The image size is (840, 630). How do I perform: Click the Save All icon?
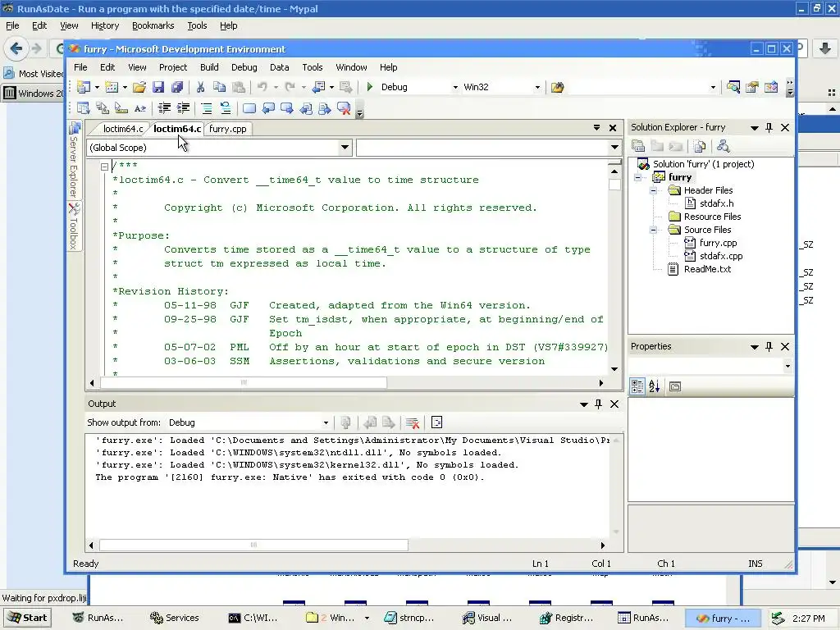click(177, 87)
